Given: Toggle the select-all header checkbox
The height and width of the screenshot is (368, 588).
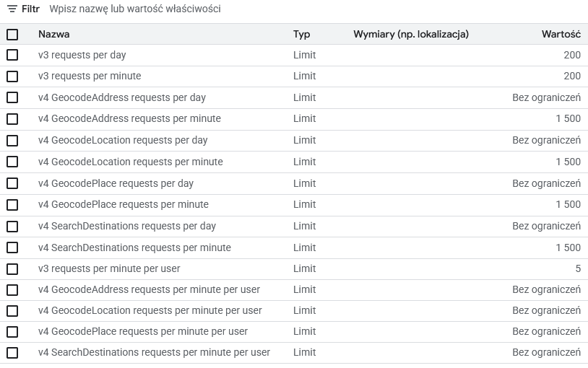Looking at the screenshot, I should pos(12,34).
